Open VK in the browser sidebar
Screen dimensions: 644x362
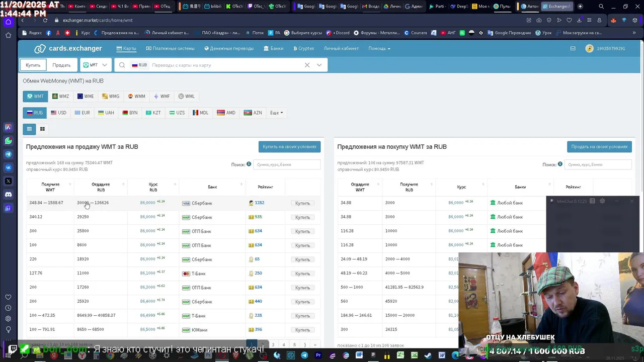coord(8,167)
